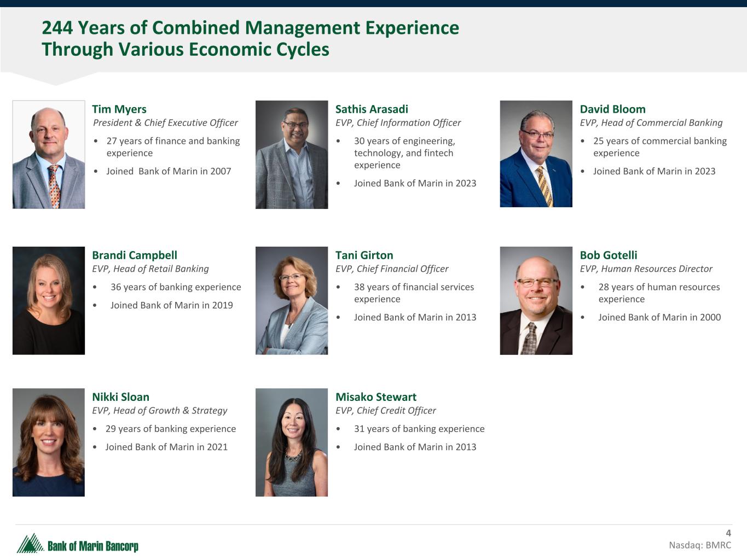Click the headshot next to Bob Gotelli

[x=536, y=300]
